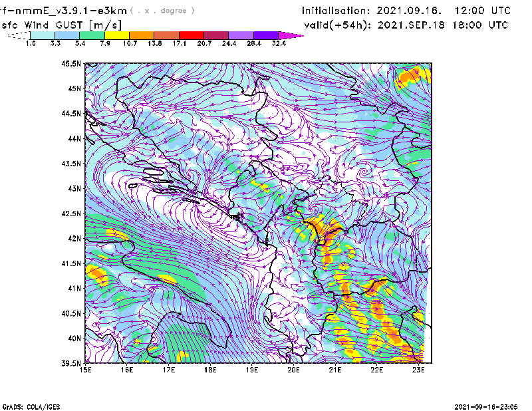This screenshot has height=411, width=532.
Task: Click the model name nmmE_v3.9.1-e3km title
Action: tap(64, 11)
